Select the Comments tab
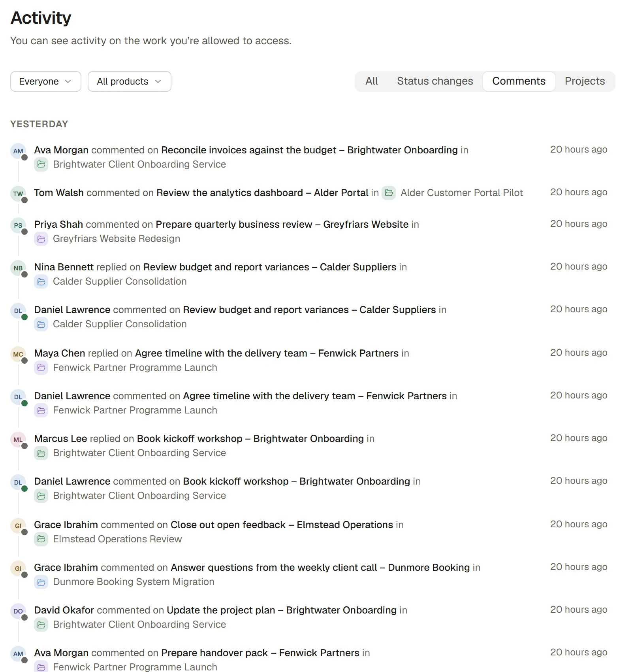632x672 pixels. (519, 81)
